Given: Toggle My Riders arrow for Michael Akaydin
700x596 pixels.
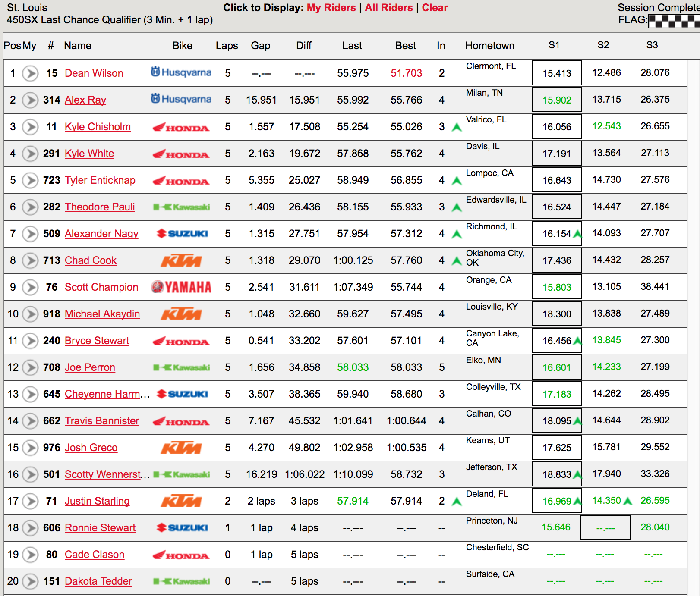Looking at the screenshot, I should pos(30,314).
